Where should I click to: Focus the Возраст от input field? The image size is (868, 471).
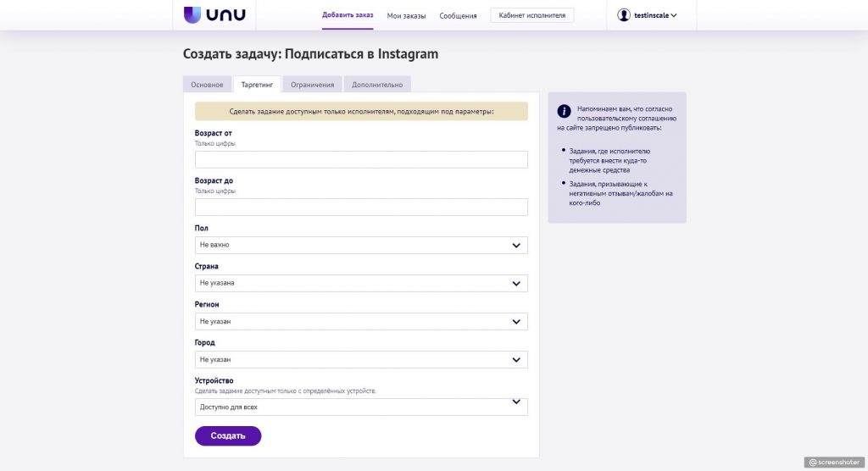[361, 159]
